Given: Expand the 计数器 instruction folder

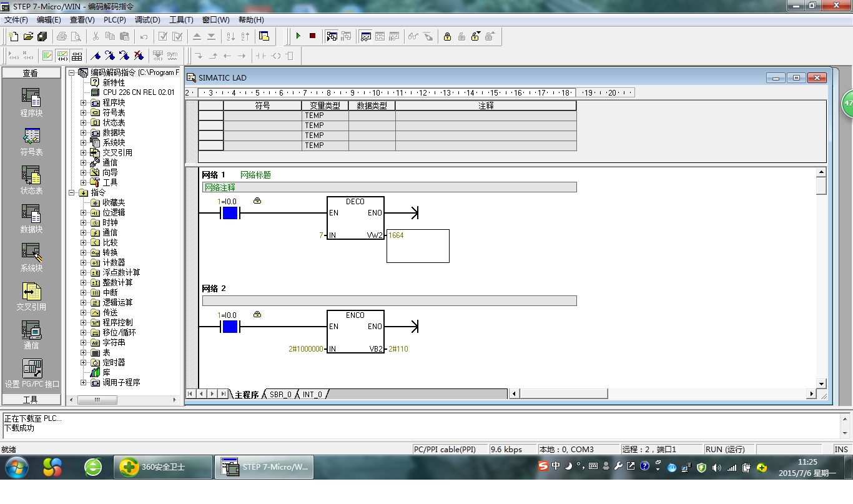Looking at the screenshot, I should 84,262.
